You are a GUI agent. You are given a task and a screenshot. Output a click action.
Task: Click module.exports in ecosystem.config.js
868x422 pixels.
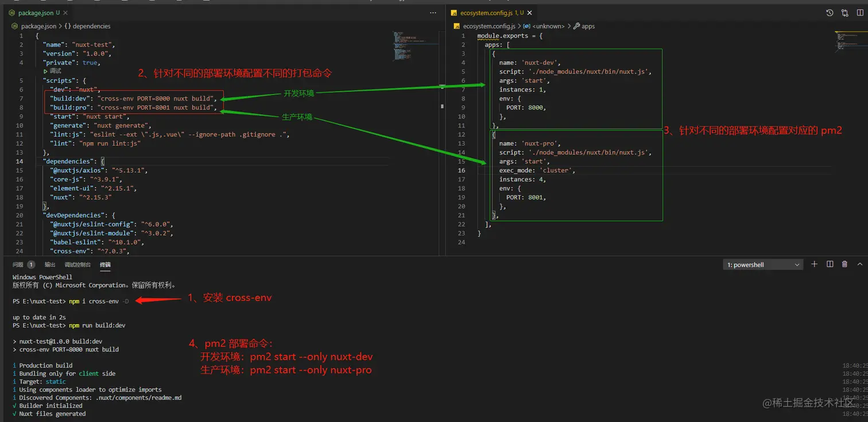coord(502,36)
